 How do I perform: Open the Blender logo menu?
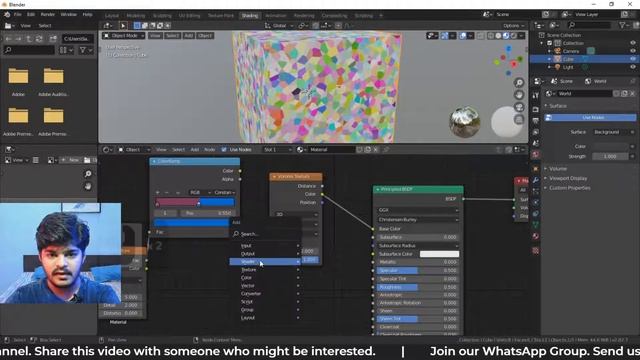click(x=7, y=14)
